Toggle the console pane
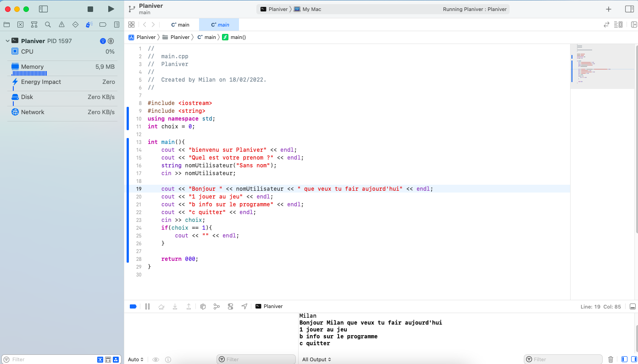This screenshot has height=364, width=638. 634,359
